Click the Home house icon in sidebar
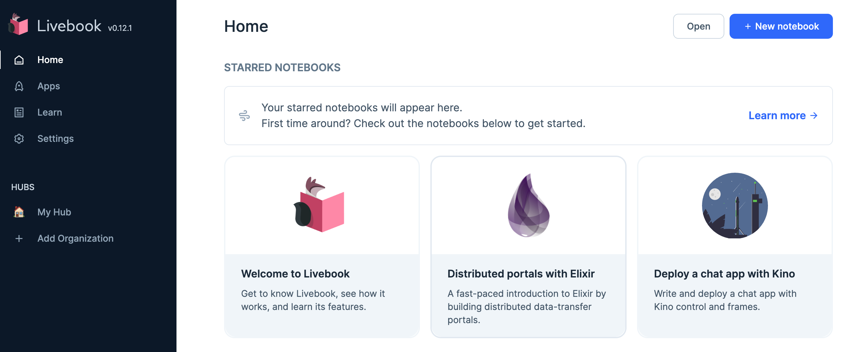 click(x=19, y=60)
